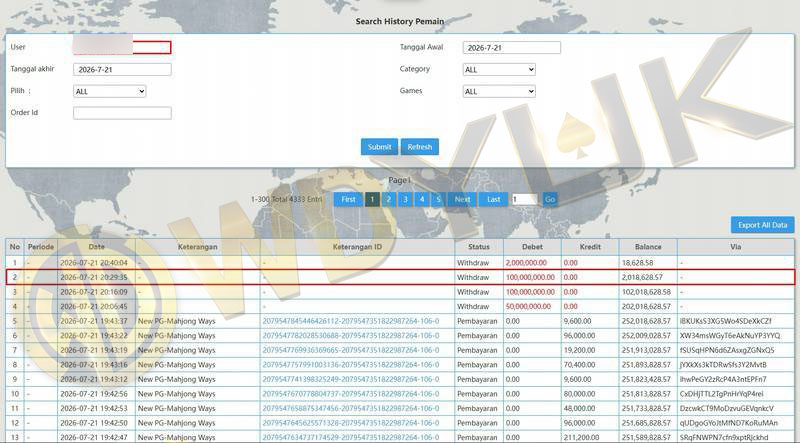Open Keterangan ID link in row 9

(x=351, y=379)
